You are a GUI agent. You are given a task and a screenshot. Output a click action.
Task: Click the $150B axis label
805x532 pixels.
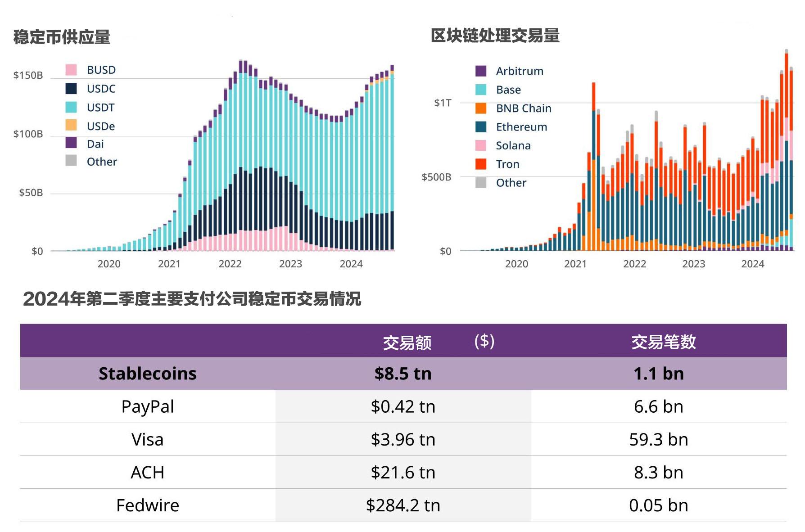click(28, 75)
